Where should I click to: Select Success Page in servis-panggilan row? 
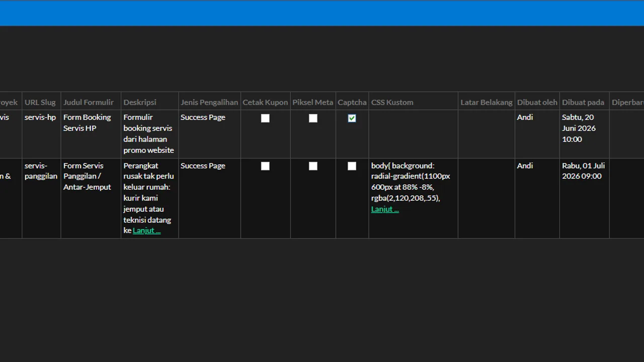203,165
